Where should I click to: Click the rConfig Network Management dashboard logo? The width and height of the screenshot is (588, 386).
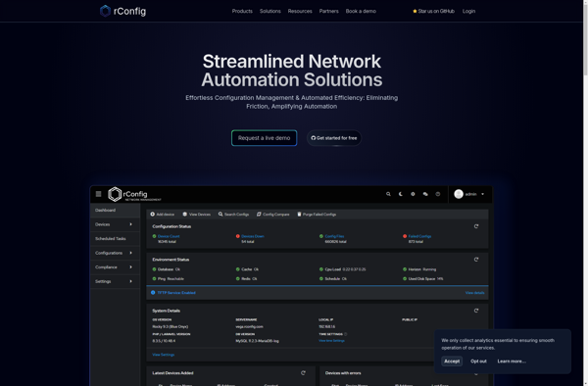pos(134,194)
